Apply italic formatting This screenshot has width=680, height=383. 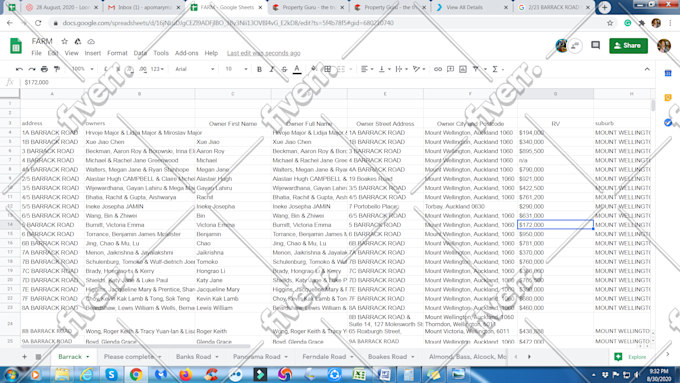pos(272,69)
